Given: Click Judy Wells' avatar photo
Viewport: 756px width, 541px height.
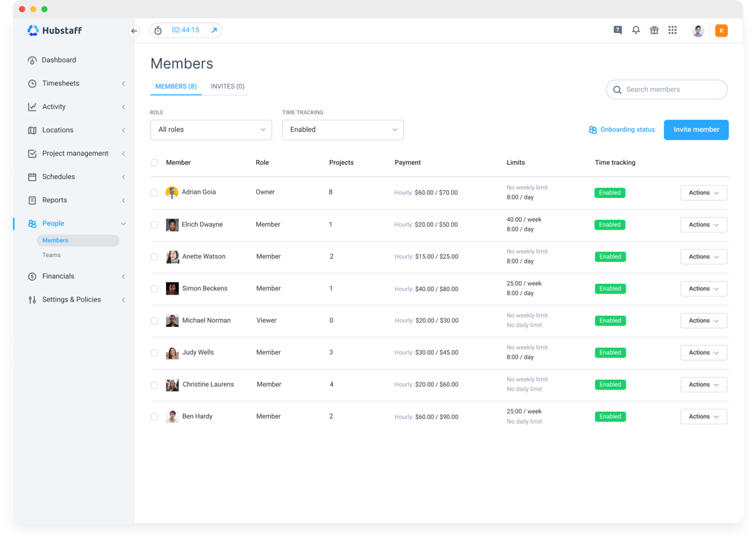Looking at the screenshot, I should [x=172, y=353].
